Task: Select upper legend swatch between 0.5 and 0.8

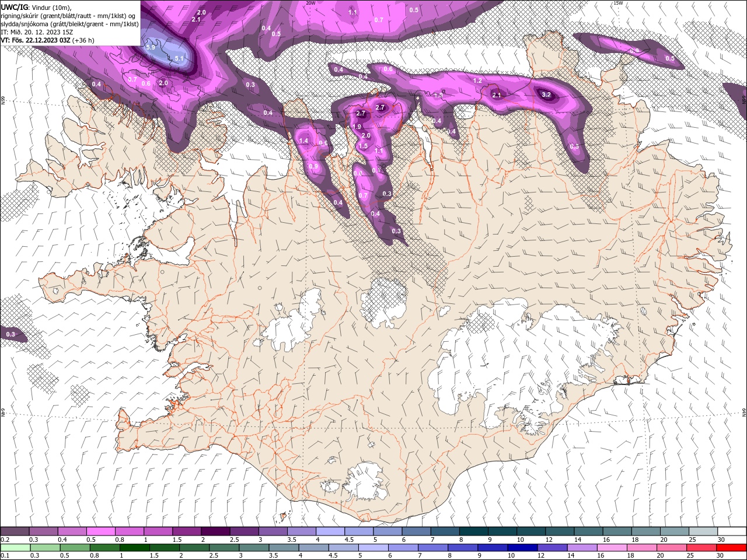Action: pos(101,531)
